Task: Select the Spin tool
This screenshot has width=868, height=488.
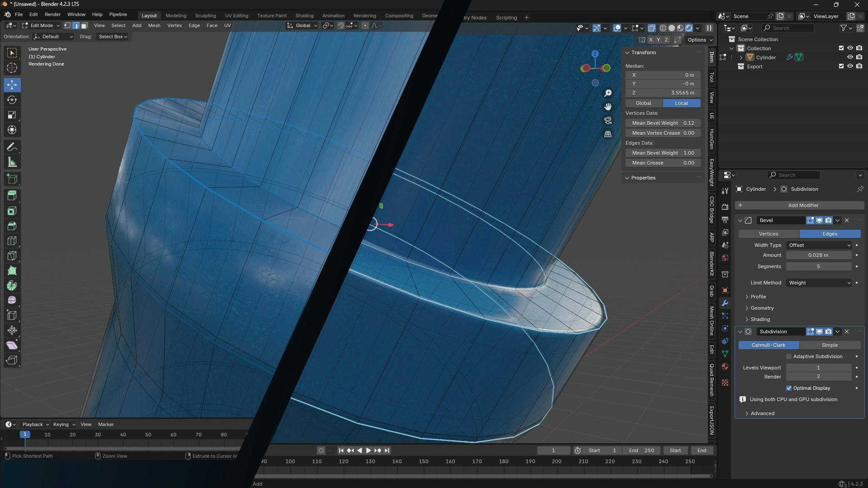Action: (x=12, y=285)
